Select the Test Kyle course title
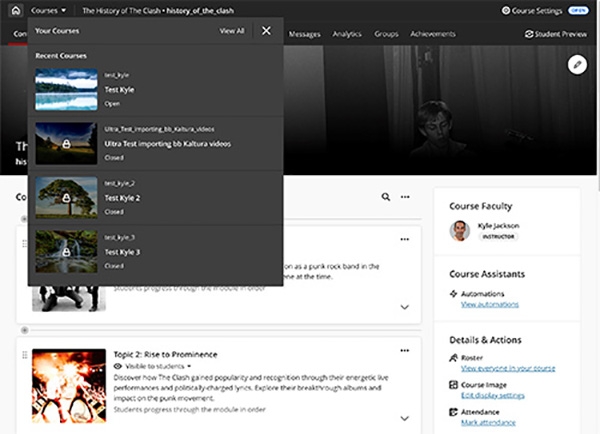 pos(119,90)
